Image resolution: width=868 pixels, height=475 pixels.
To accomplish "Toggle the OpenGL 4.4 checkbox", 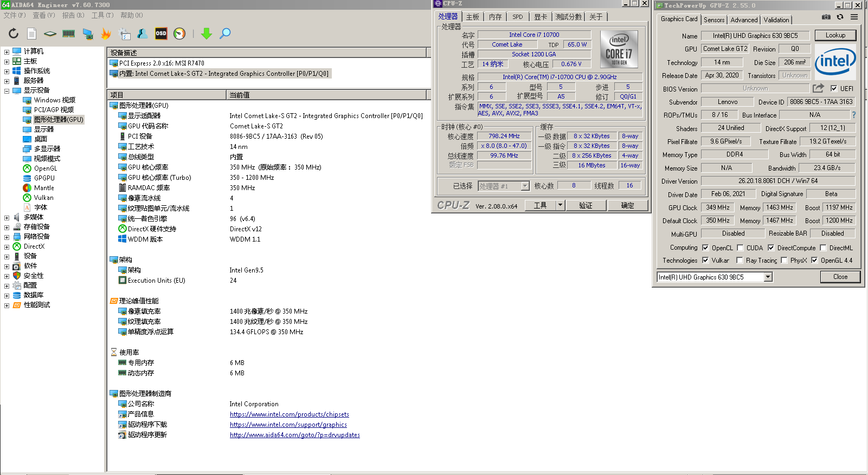I will (x=814, y=260).
